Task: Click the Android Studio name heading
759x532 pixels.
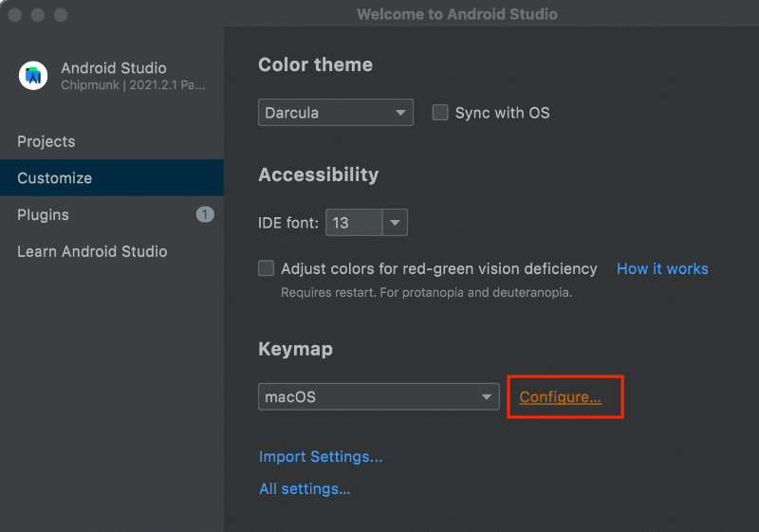Action: (114, 67)
